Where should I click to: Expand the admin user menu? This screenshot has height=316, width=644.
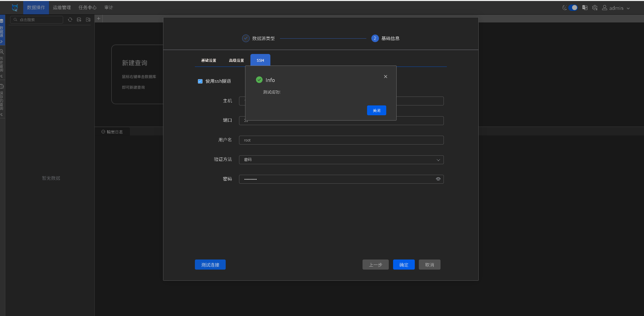point(616,8)
